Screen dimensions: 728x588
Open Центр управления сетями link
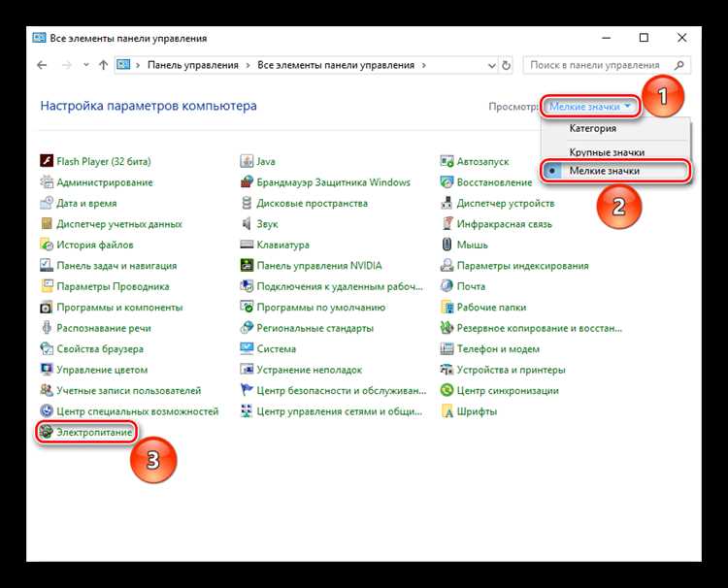tap(340, 411)
